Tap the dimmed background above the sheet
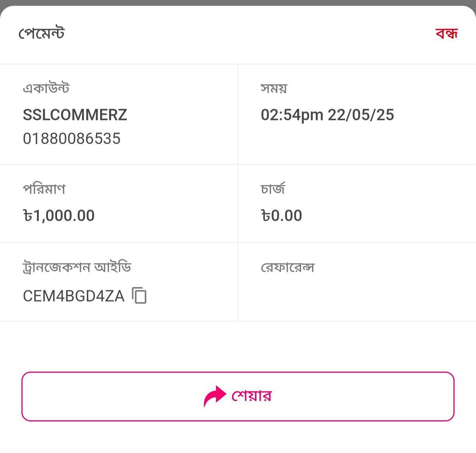Image resolution: width=476 pixels, height=453 pixels. pyautogui.click(x=238, y=2)
